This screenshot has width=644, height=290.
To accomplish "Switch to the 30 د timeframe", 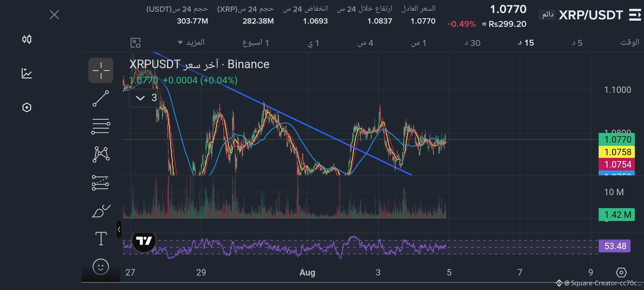I will [x=473, y=43].
